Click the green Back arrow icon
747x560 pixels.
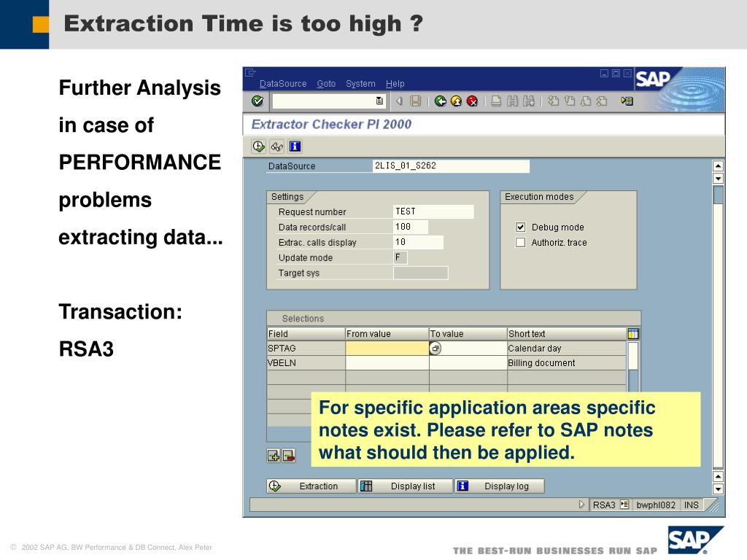coord(440,101)
